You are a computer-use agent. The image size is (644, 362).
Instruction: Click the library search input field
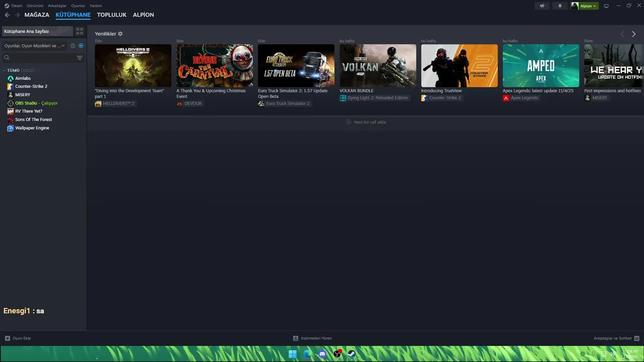43,58
